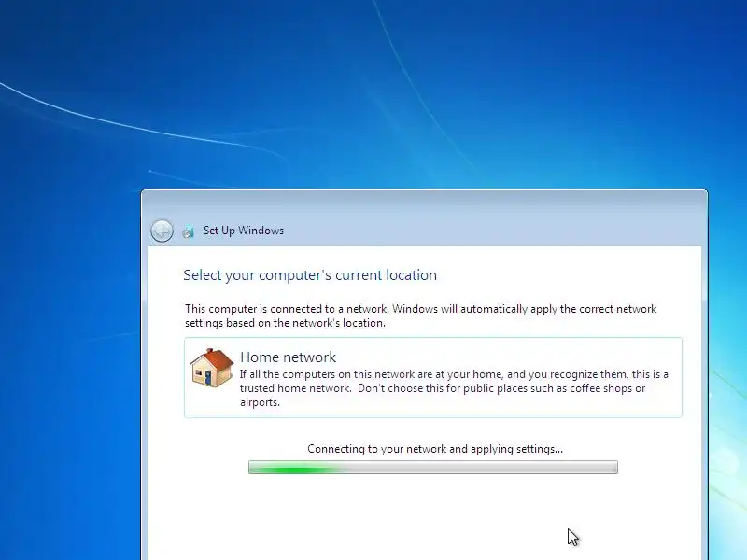Select the Home network option
Viewport: 747px width, 560px height.
432,378
